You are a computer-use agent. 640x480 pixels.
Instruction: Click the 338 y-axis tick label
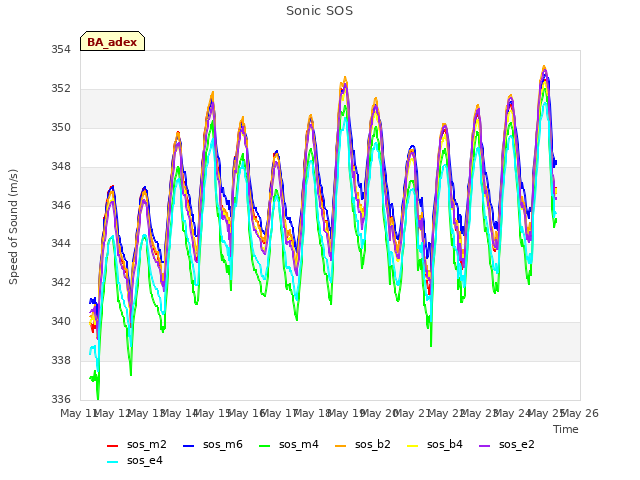(x=61, y=360)
